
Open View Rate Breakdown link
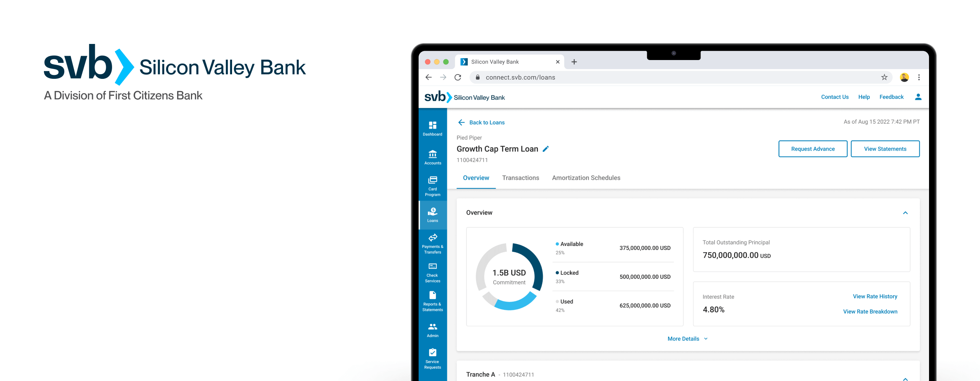[870, 312]
